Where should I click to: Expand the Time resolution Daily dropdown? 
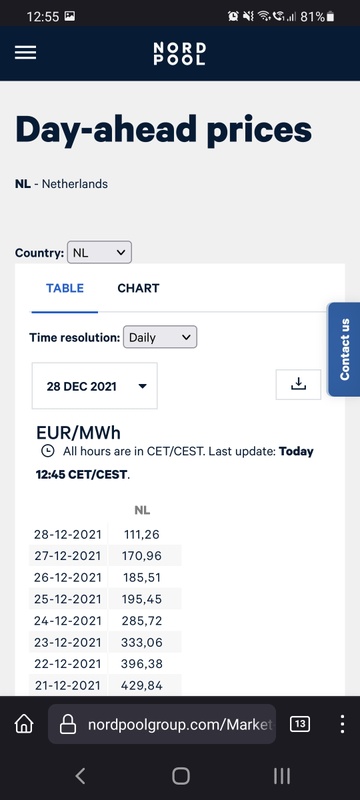(x=160, y=337)
